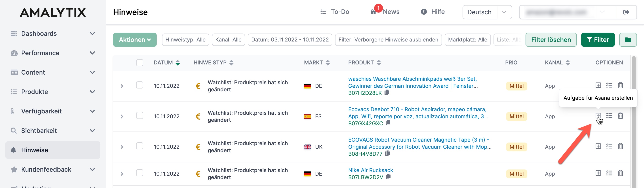
Task: Toggle the select-all checkbox in header
Action: click(139, 62)
